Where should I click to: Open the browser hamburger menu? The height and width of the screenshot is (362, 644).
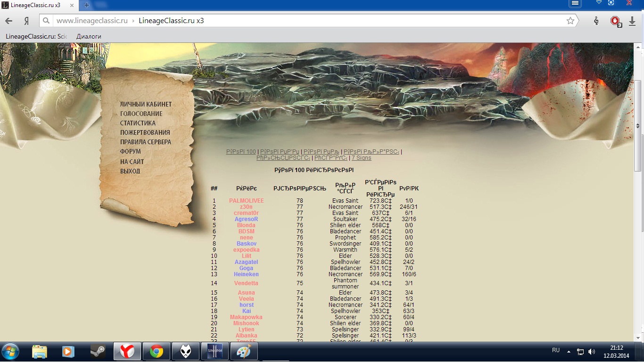pyautogui.click(x=575, y=3)
